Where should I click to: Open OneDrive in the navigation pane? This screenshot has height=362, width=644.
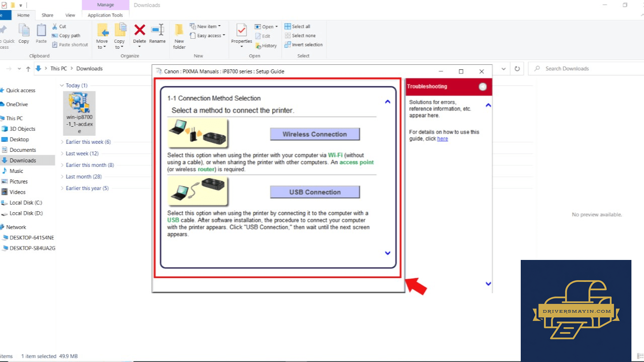(17, 105)
